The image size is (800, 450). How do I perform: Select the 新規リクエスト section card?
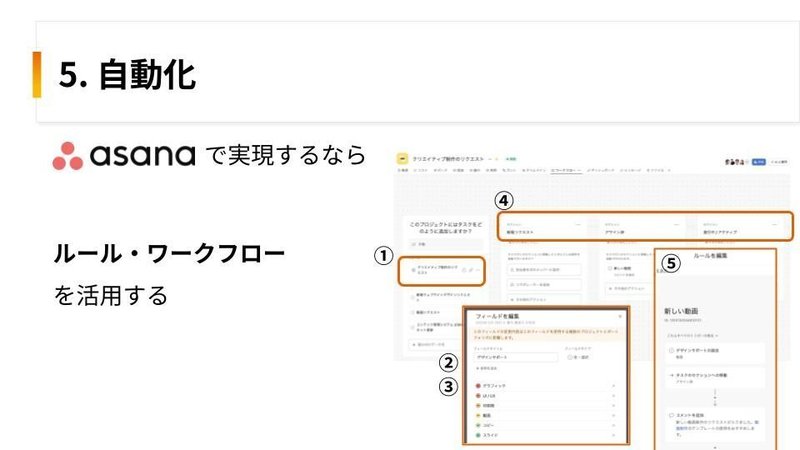(x=544, y=228)
